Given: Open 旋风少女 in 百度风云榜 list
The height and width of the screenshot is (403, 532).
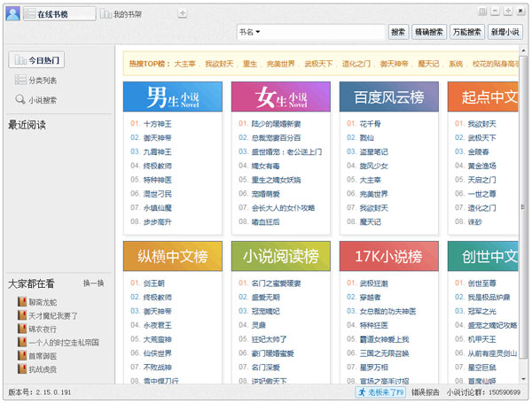Looking at the screenshot, I should click(374, 166).
